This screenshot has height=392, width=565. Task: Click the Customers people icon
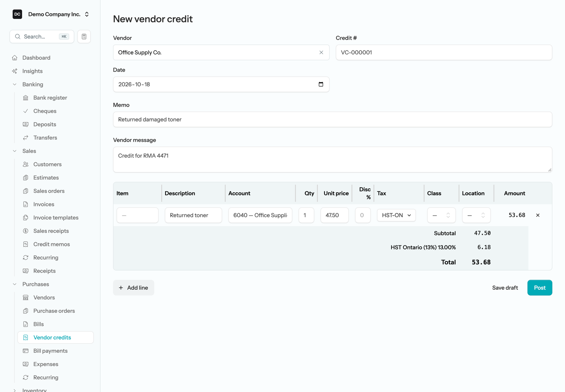26,164
